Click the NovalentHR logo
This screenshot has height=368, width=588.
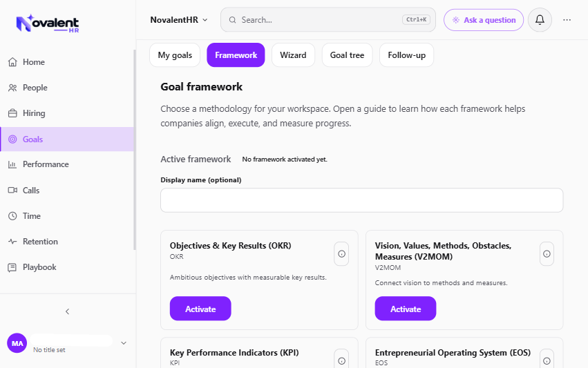[x=48, y=23]
